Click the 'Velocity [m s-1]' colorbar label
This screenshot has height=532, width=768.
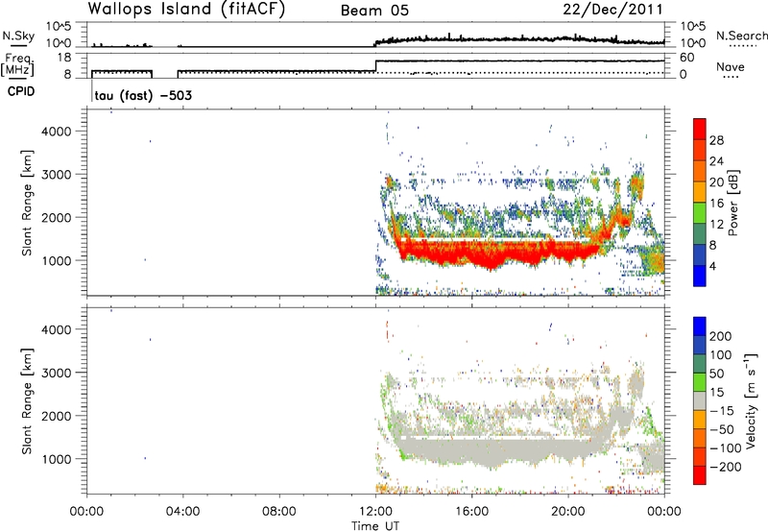[752, 400]
